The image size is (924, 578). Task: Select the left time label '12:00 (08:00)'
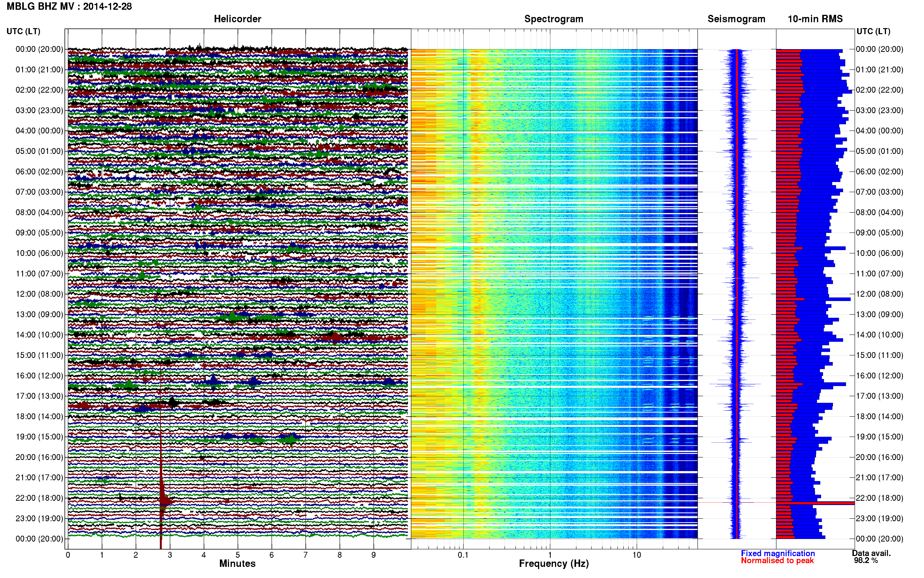coord(39,294)
